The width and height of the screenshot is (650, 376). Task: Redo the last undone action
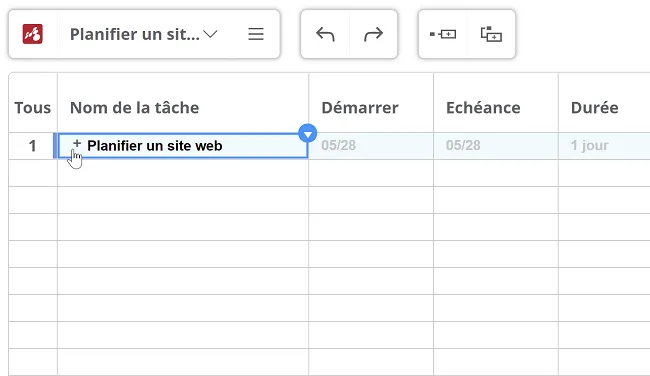(x=374, y=34)
